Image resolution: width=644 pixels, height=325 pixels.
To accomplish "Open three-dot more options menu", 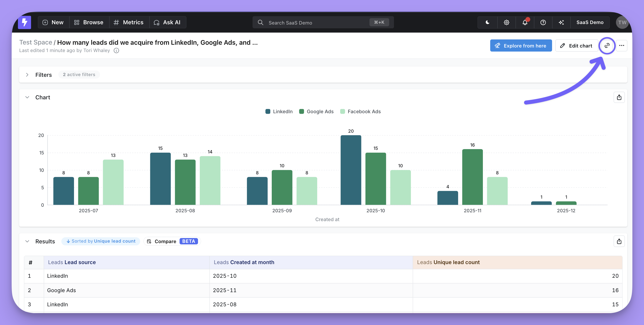I will click(x=622, y=45).
